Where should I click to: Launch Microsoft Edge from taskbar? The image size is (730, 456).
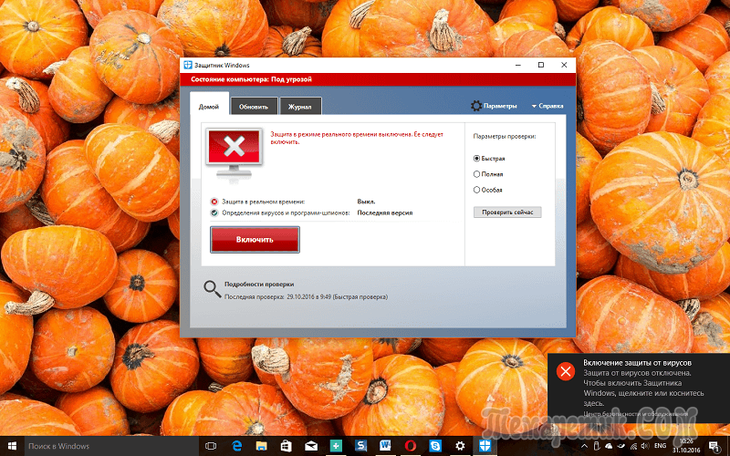pyautogui.click(x=237, y=446)
